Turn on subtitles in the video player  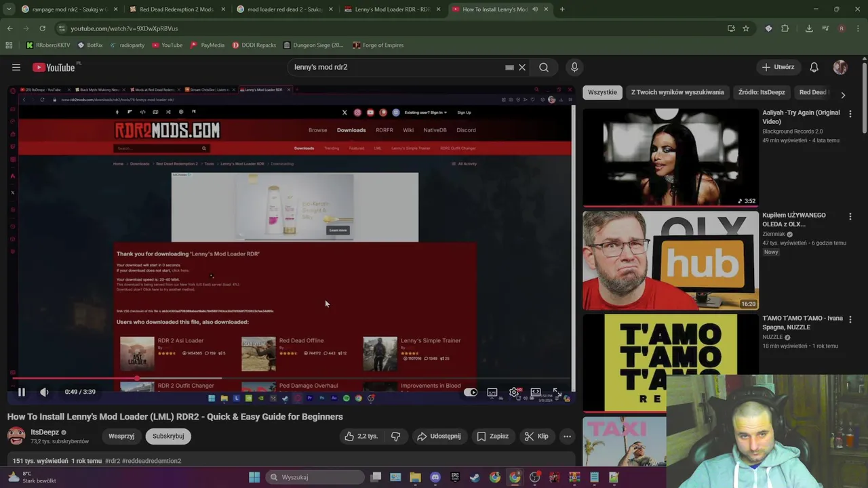tap(492, 392)
